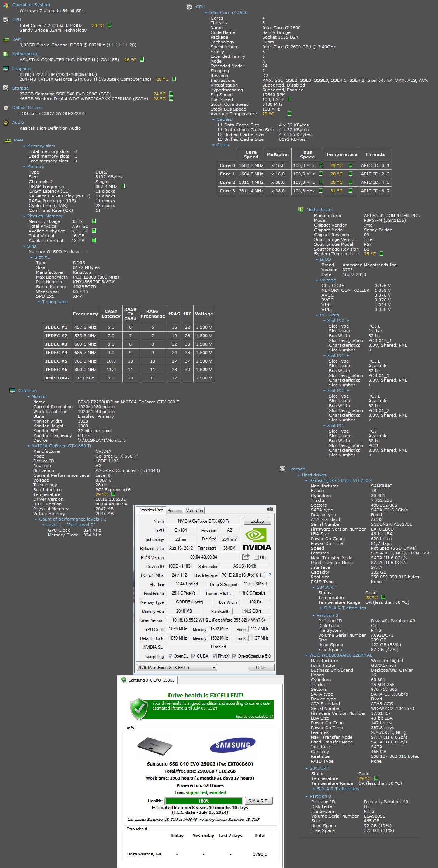The image size is (438, 868).
Task: Click the Close button in GPU-Z
Action: click(x=261, y=668)
